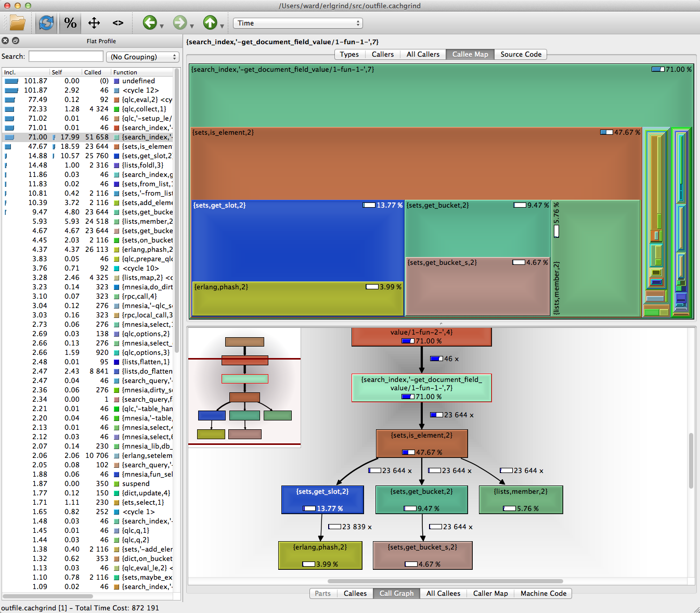Click the Flat Profile search field
Image resolution: width=700 pixels, height=613 pixels.
[x=66, y=56]
